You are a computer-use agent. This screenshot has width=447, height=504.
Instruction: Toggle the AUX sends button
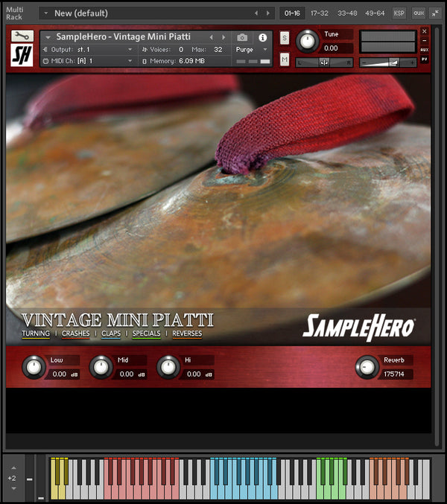(x=424, y=50)
